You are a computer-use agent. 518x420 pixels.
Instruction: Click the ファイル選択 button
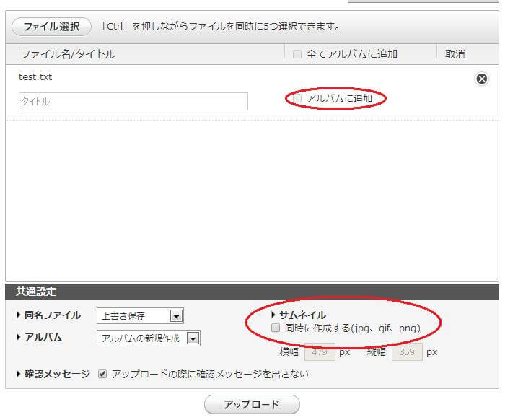pyautogui.click(x=51, y=27)
